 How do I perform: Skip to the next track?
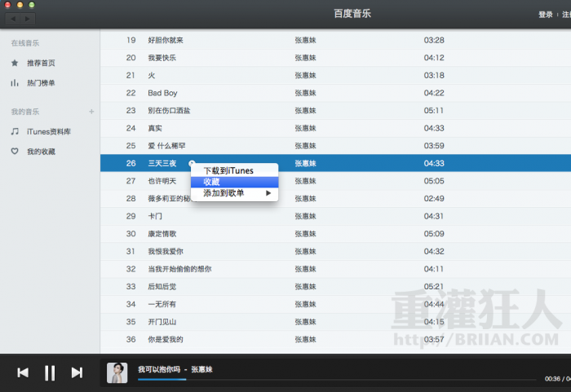(x=77, y=372)
